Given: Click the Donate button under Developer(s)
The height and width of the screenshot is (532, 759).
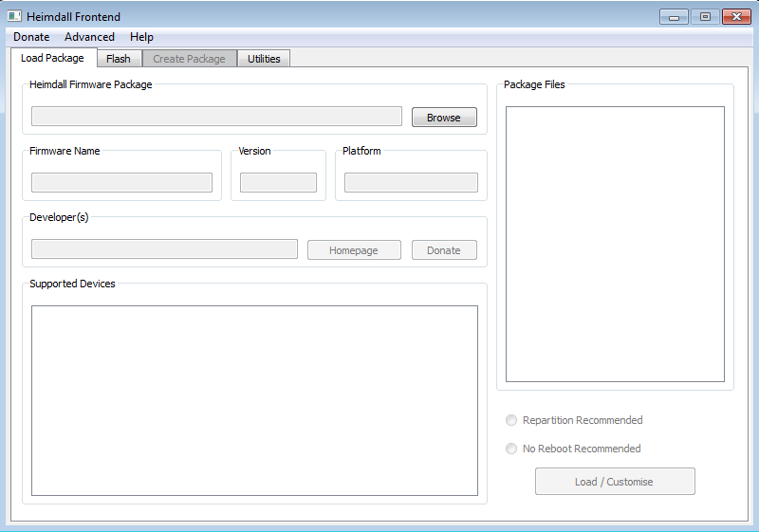Looking at the screenshot, I should (x=444, y=250).
